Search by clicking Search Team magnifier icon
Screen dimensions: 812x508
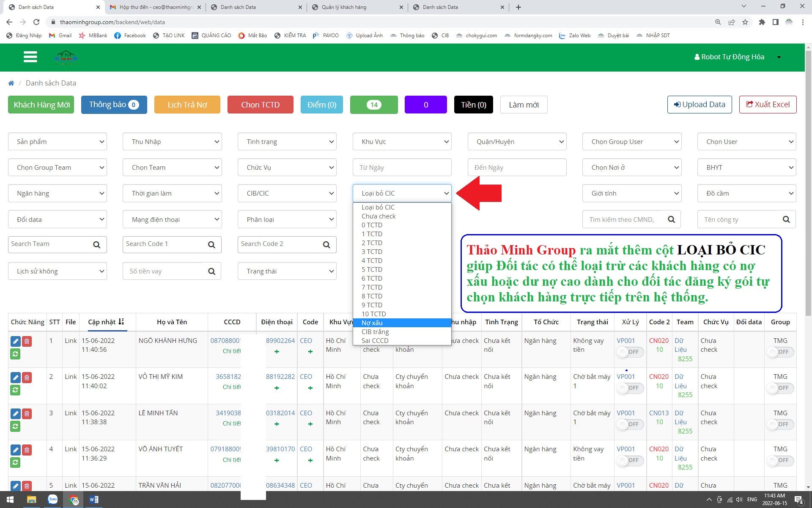[96, 245]
